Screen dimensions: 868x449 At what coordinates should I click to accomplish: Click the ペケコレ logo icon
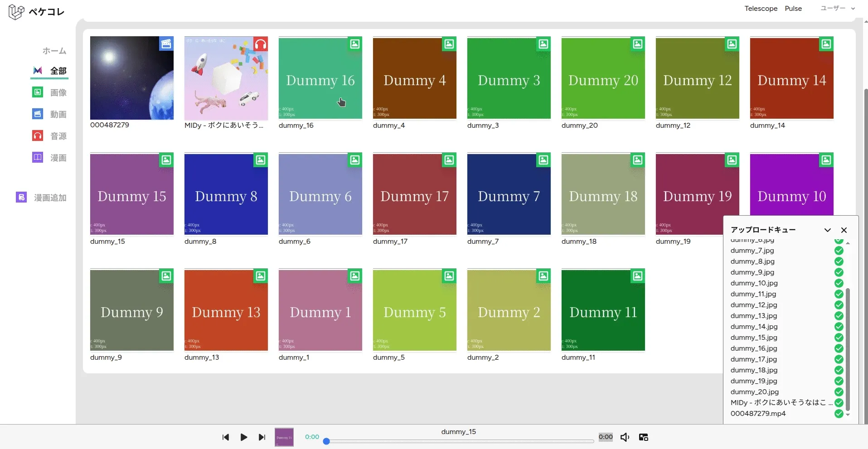16,12
